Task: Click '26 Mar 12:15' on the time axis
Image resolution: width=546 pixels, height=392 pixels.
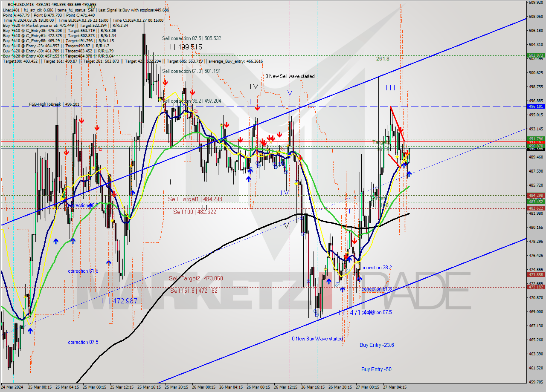Action: click(x=286, y=388)
